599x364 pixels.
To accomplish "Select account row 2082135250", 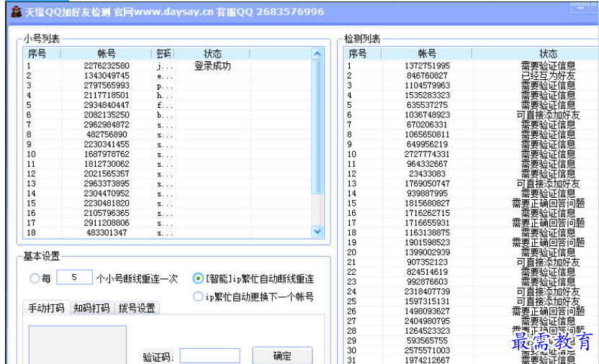I will tap(107, 115).
